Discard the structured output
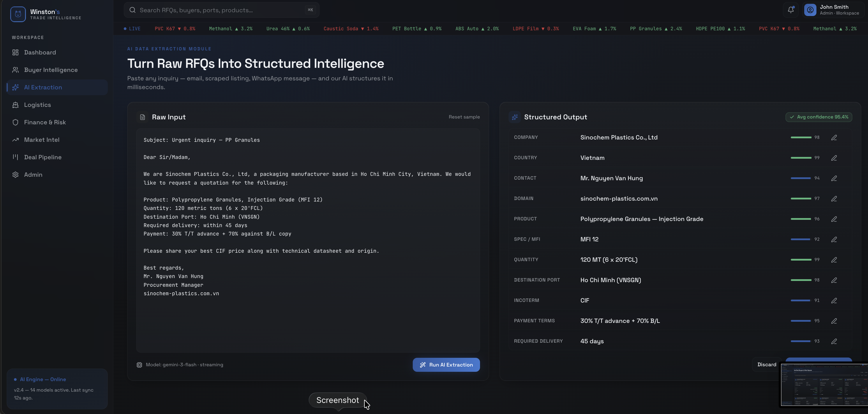This screenshot has height=414, width=868. click(767, 365)
